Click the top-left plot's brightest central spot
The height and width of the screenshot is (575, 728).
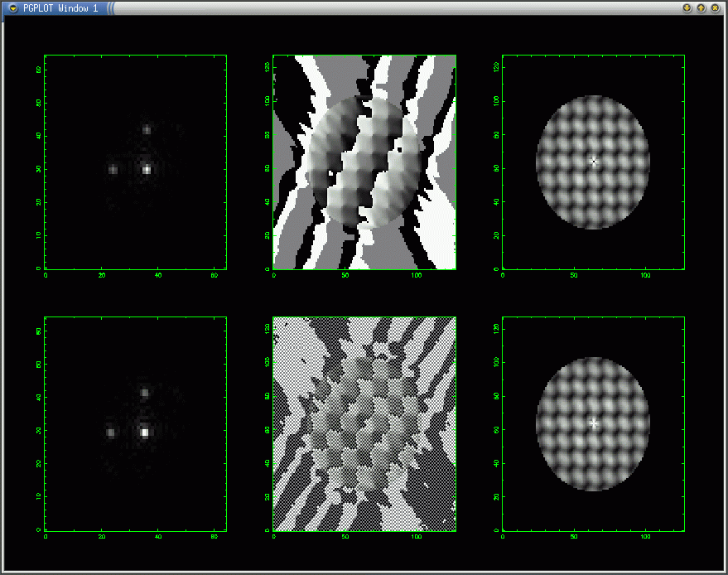(147, 170)
